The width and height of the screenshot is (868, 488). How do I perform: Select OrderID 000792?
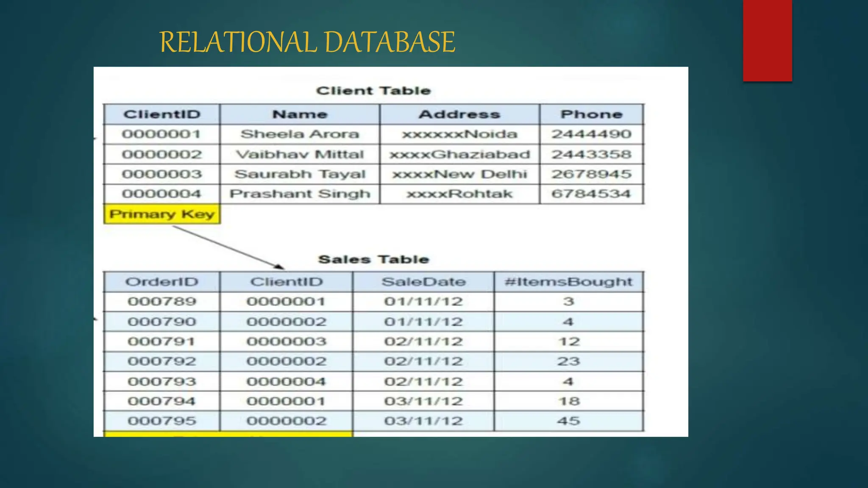(x=161, y=361)
